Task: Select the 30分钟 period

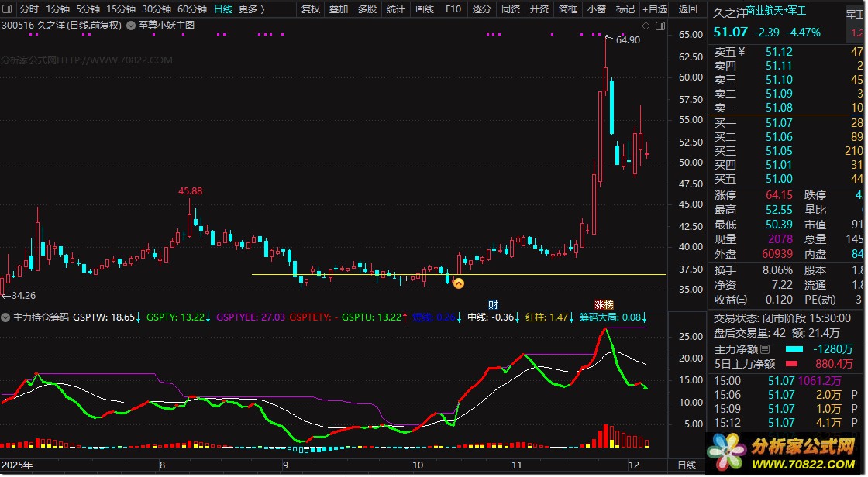Action: click(157, 9)
